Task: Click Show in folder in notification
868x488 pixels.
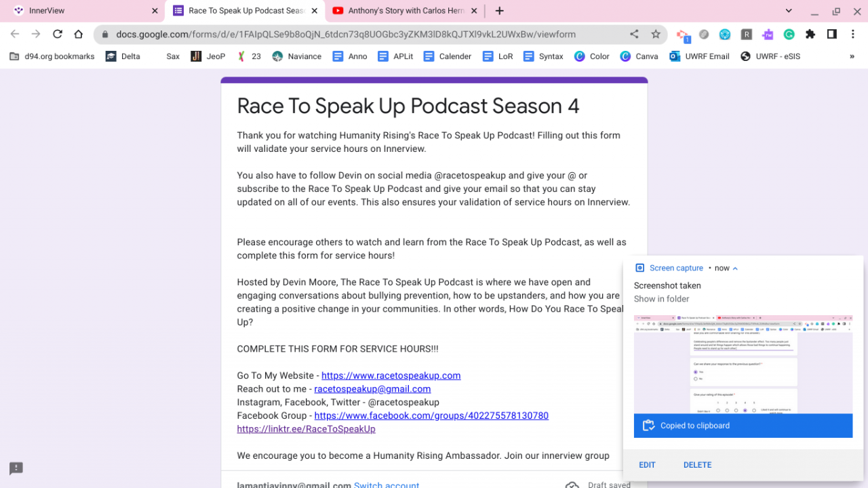Action: coord(661,299)
